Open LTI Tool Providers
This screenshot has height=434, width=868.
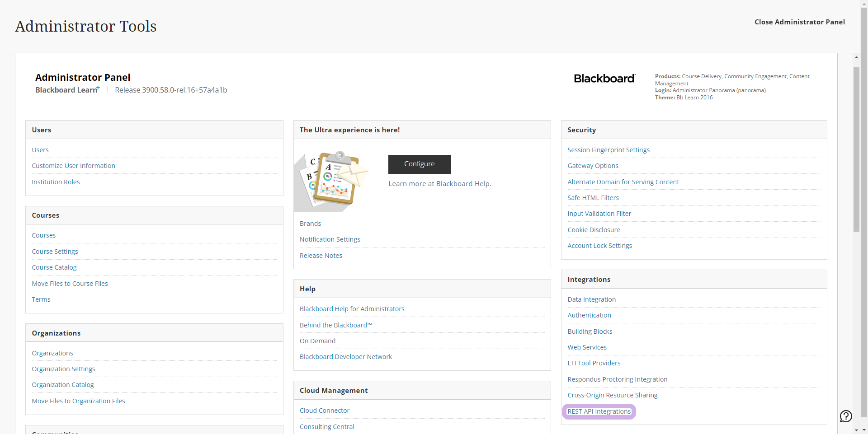(x=594, y=363)
